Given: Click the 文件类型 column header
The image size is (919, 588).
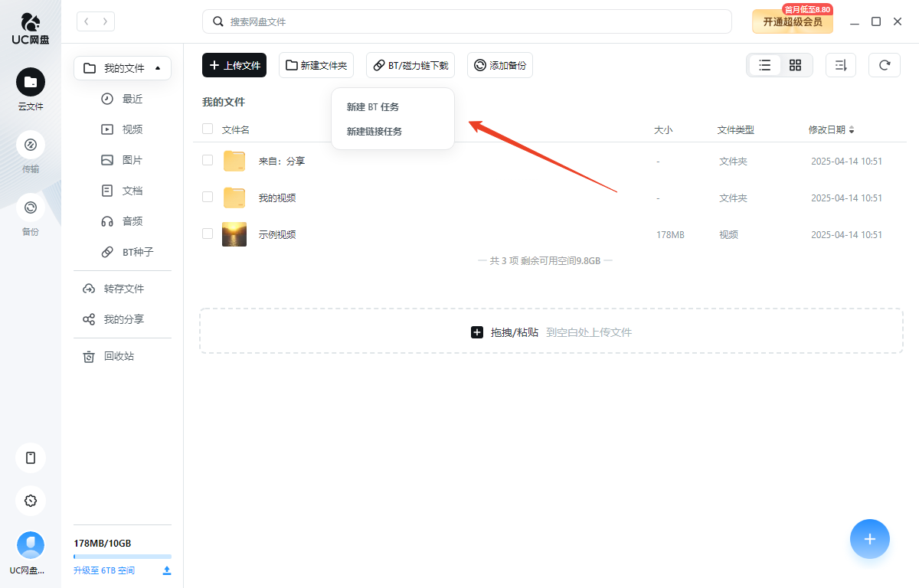Looking at the screenshot, I should (x=736, y=130).
